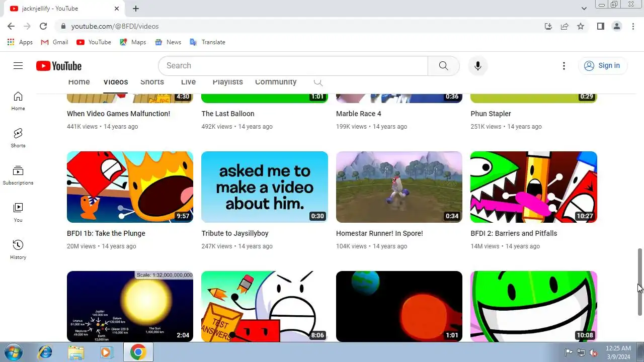Viewport: 644px width, 362px height.
Task: Click the address bar URL
Action: pos(115,26)
